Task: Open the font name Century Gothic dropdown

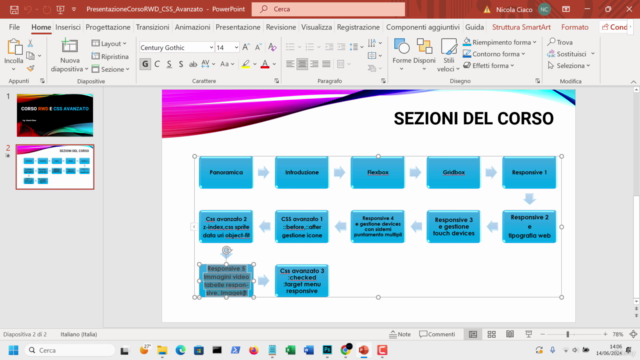Action: [x=211, y=47]
